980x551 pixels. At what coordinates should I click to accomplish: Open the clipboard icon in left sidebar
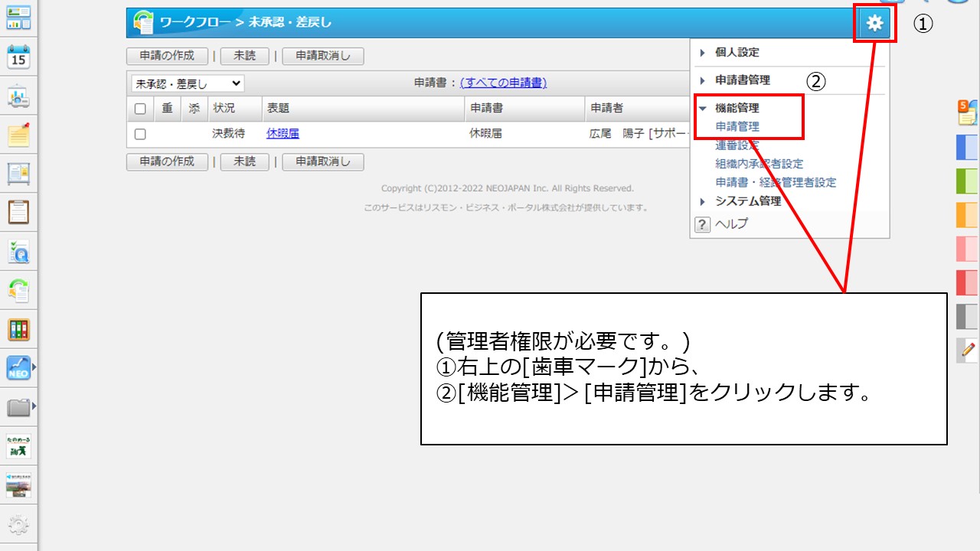tap(18, 212)
